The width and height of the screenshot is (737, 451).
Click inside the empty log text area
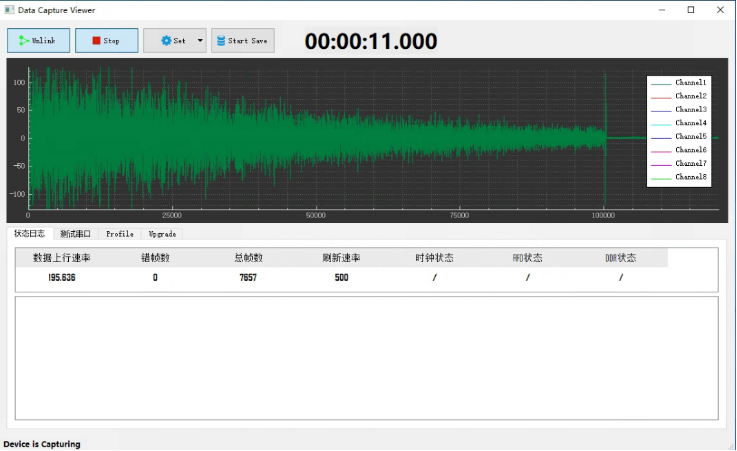(366, 358)
